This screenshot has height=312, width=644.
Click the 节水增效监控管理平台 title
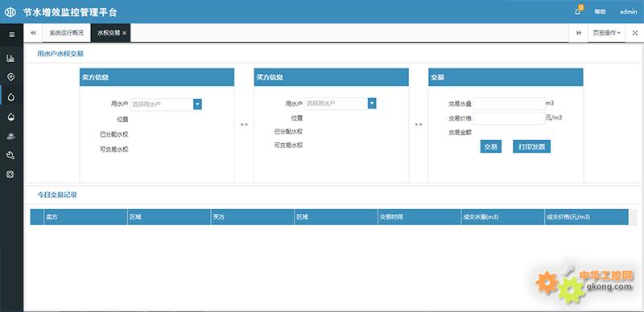(x=70, y=12)
